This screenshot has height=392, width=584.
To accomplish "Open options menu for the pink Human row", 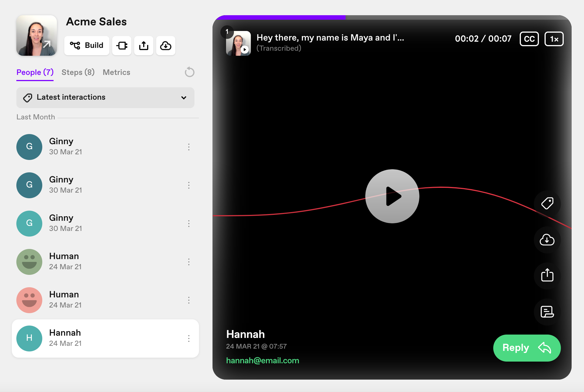I will pos(189,300).
